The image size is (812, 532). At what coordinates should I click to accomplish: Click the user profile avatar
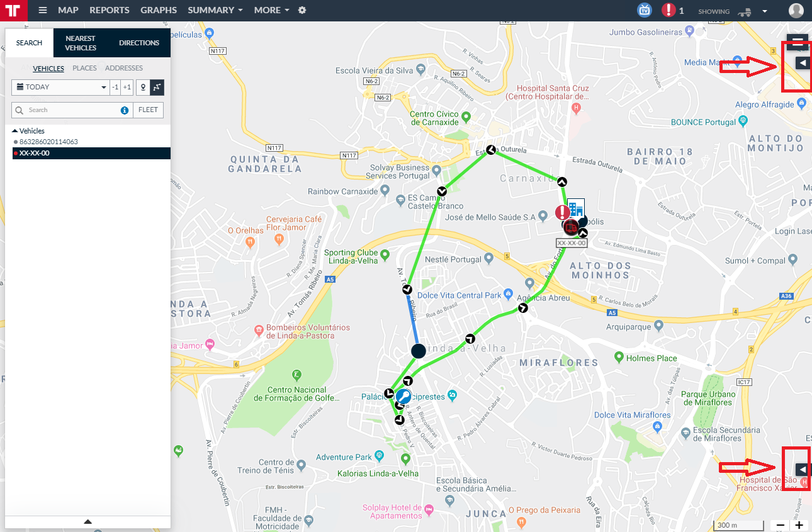coord(796,11)
